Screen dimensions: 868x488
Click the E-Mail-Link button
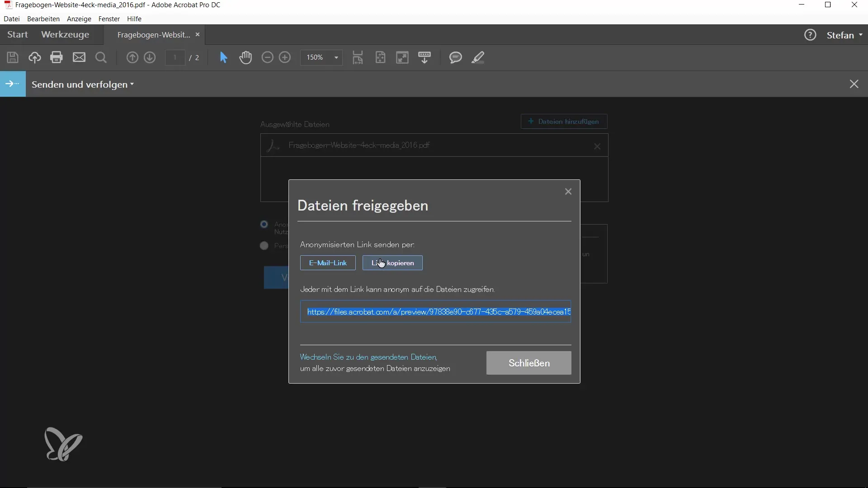[328, 263]
